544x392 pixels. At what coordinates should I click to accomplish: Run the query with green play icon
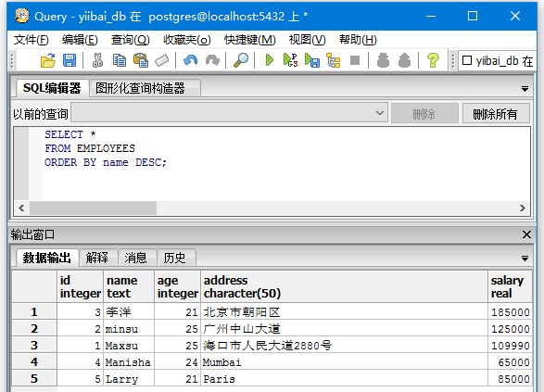[270, 60]
